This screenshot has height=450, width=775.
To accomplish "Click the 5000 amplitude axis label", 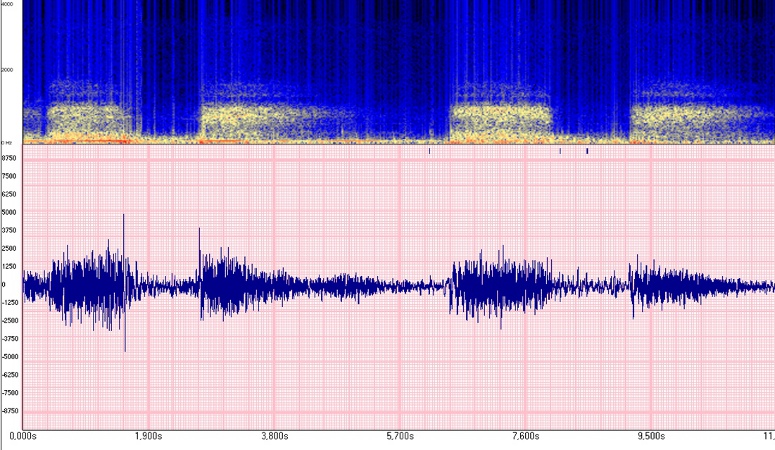I will [9, 212].
